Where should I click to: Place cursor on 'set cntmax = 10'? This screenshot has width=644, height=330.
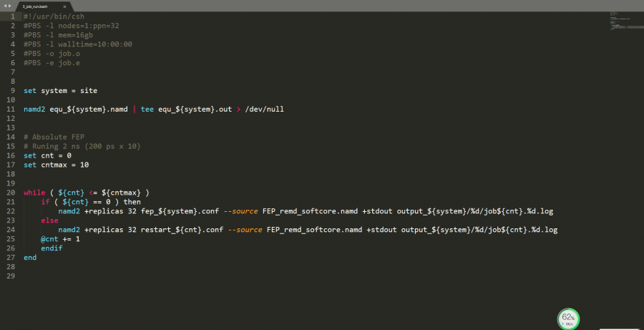(56, 165)
